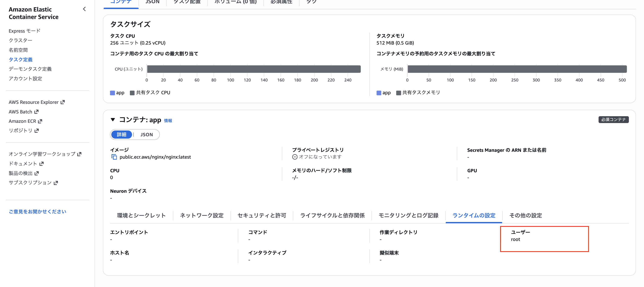This screenshot has width=644, height=287.
Task: Open the その他の設定 tab
Action: tap(525, 215)
